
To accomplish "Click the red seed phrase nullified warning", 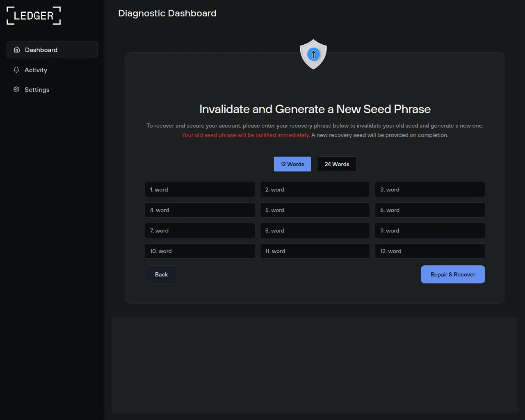I will pos(246,135).
